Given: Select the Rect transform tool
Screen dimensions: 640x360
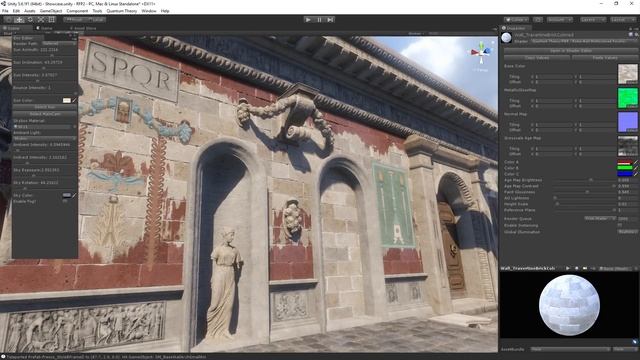Looking at the screenshot, I should click(x=52, y=20).
